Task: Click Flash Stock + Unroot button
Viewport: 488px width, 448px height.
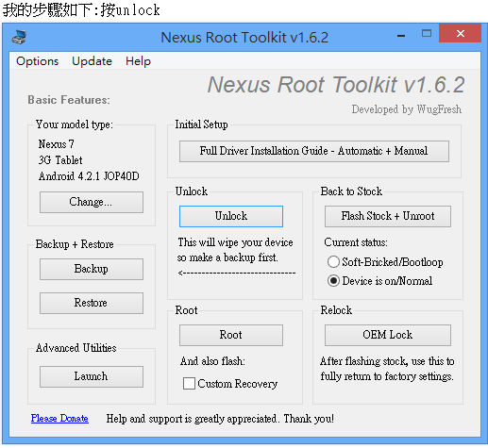Action: coord(388,216)
